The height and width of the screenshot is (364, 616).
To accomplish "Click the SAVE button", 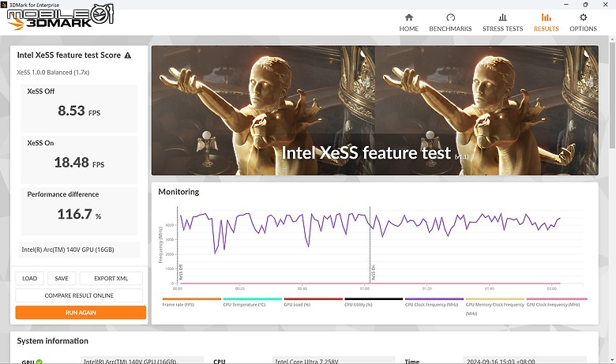I will [62, 279].
